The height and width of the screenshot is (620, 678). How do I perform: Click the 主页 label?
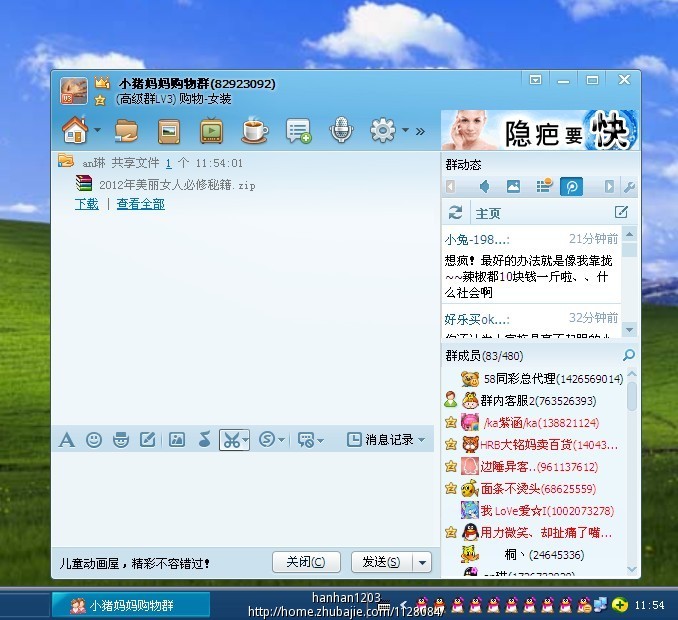[x=488, y=213]
